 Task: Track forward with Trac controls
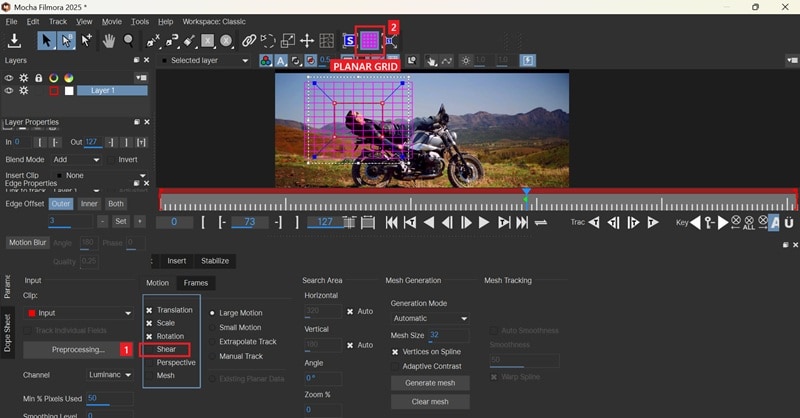tap(652, 223)
